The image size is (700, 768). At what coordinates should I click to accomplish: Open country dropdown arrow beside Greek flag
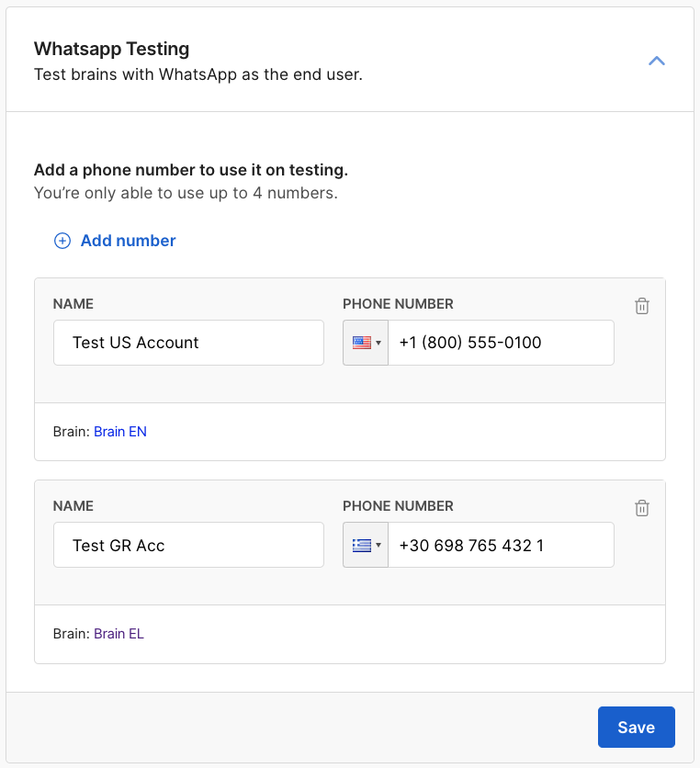(x=378, y=547)
